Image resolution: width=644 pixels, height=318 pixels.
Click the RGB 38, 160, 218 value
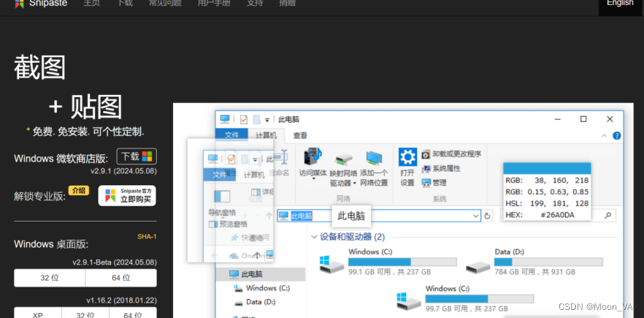547,180
